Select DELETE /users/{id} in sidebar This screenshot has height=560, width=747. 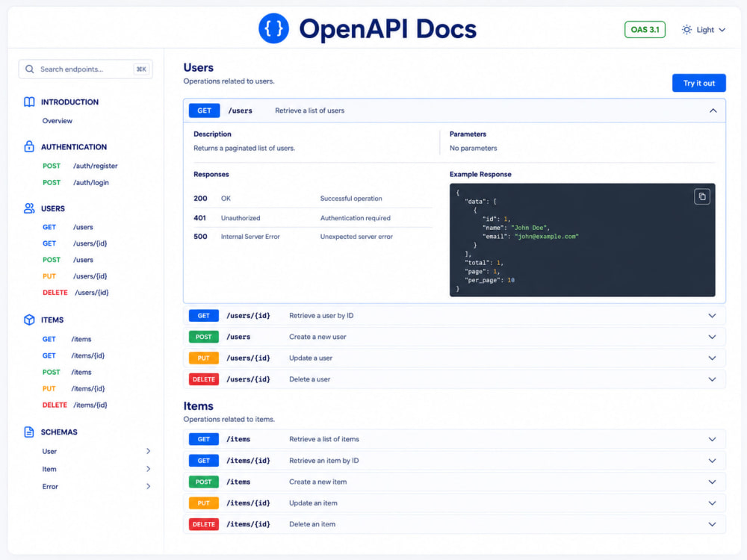75,293
